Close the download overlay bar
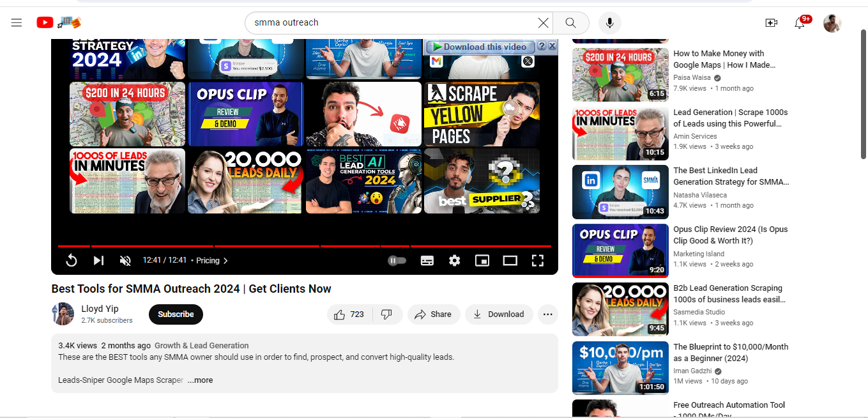This screenshot has width=868, height=418. [552, 46]
